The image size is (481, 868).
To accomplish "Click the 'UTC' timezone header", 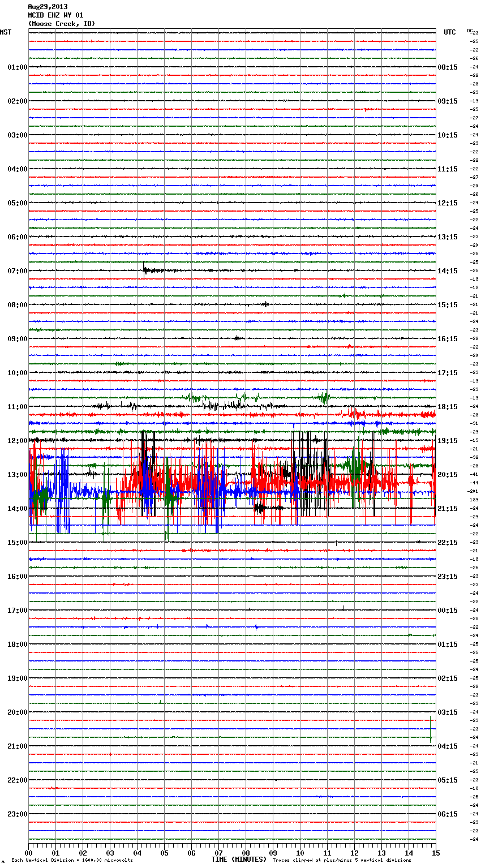I will 450,32.
